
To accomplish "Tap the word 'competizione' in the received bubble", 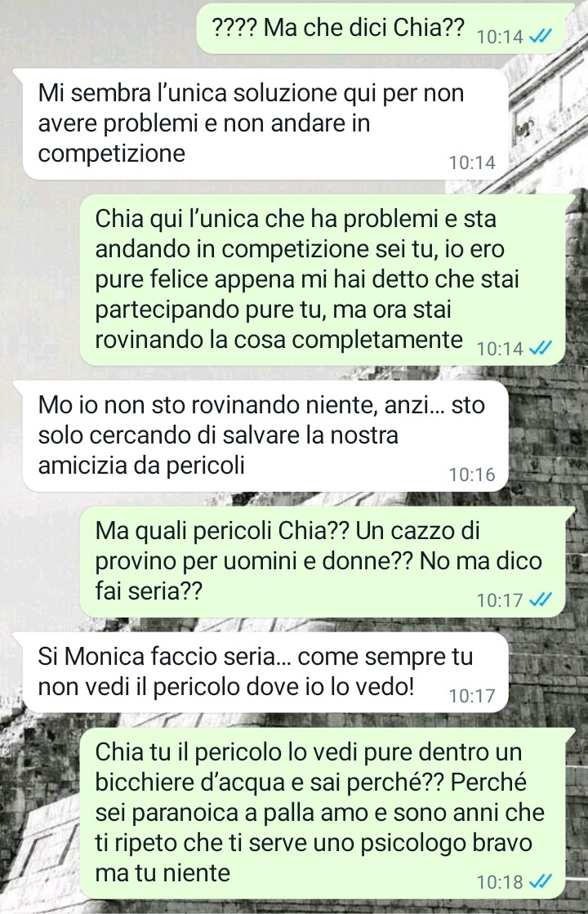I will (x=111, y=154).
